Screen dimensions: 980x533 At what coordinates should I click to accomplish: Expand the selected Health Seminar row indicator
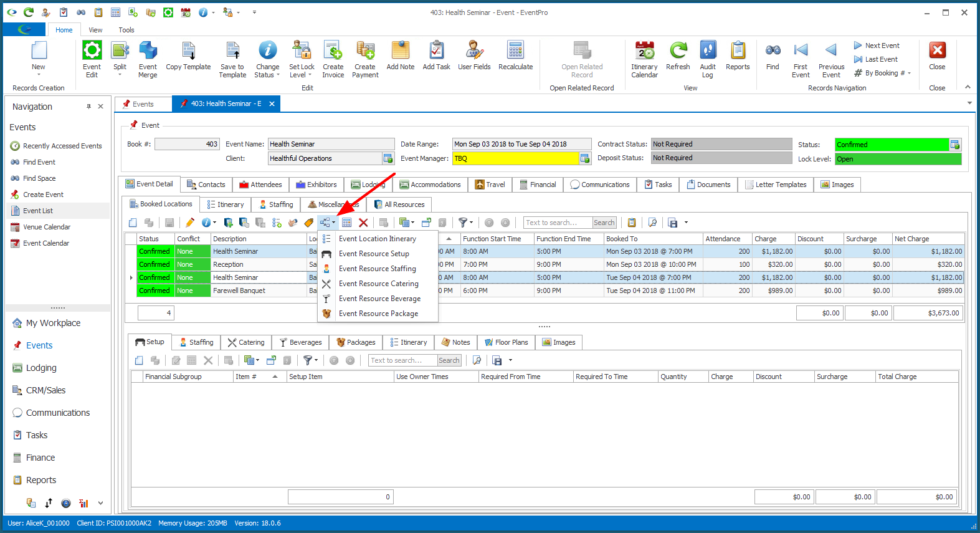[x=131, y=277]
